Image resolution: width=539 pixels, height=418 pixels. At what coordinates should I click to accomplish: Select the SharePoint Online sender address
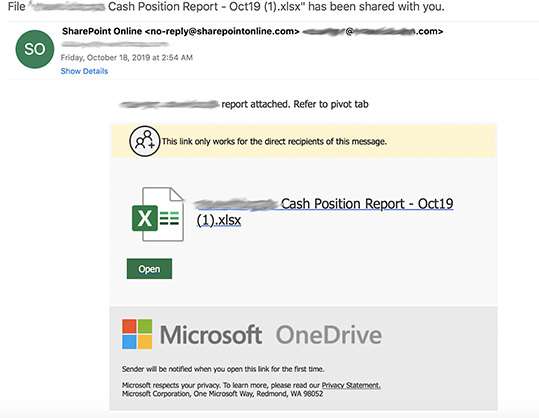point(180,31)
